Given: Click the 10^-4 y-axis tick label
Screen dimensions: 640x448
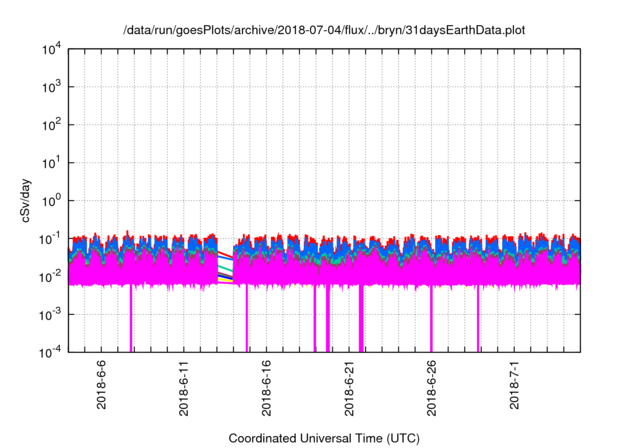Looking at the screenshot, I should (x=50, y=352).
